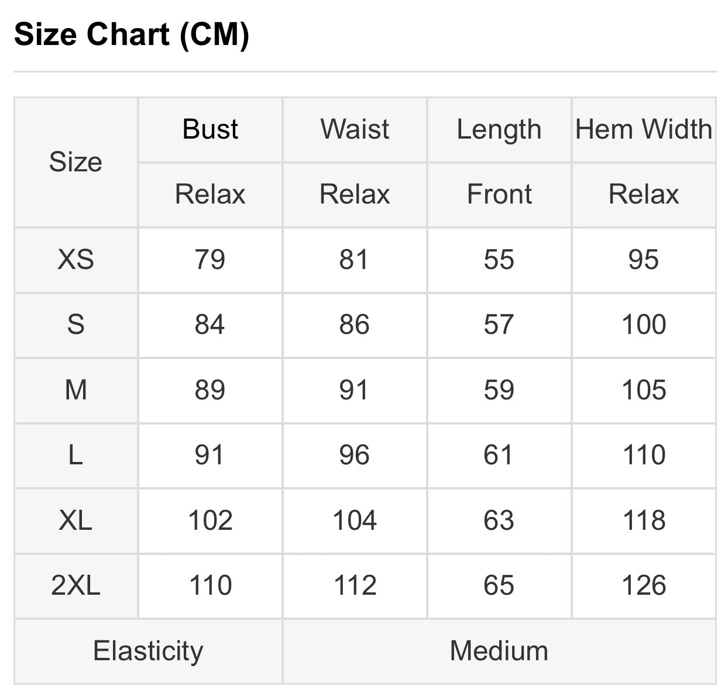
Task: Click the M hem width value 105
Action: point(644,390)
